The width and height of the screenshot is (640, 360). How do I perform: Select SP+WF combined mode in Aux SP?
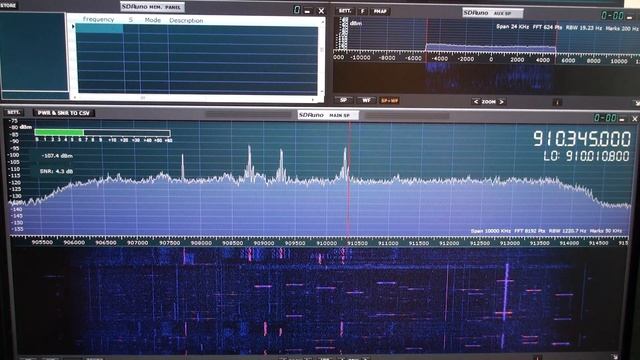point(389,100)
